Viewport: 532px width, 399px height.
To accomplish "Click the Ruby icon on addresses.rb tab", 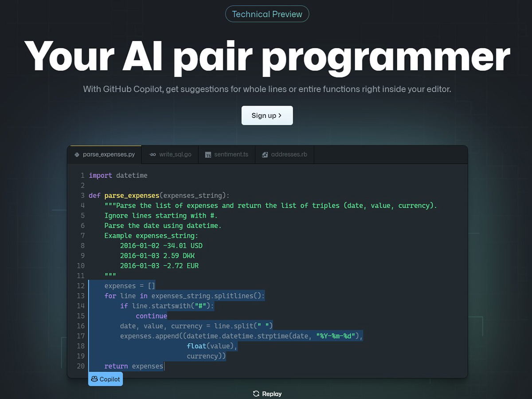I will point(265,154).
